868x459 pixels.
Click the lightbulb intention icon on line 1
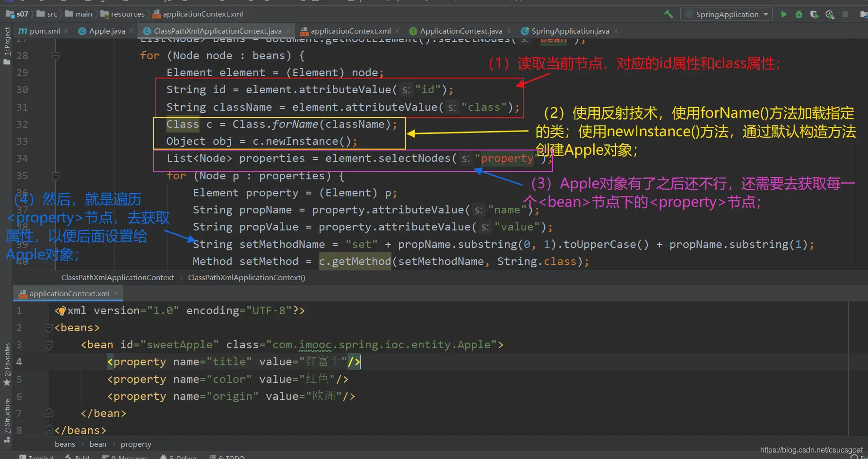pyautogui.click(x=61, y=311)
